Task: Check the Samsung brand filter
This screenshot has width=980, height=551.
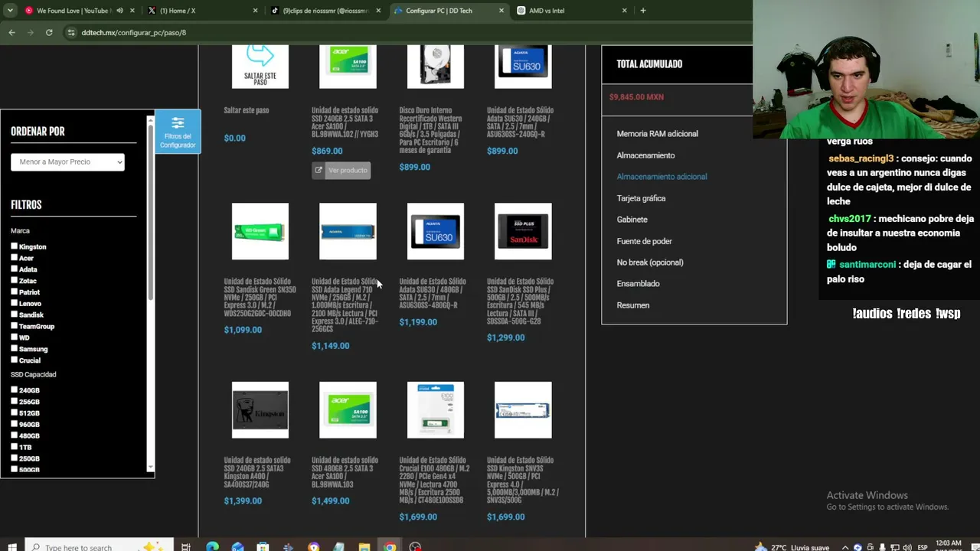Action: coord(15,349)
